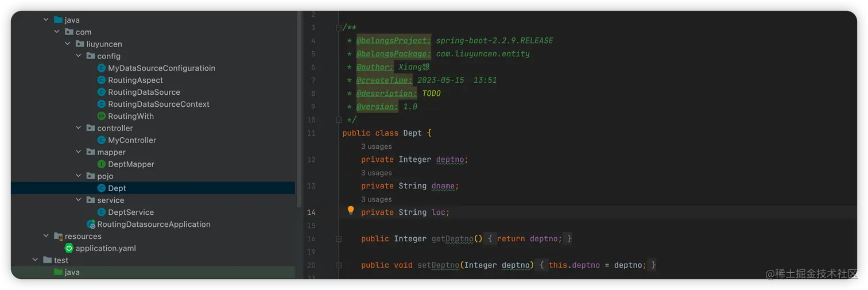
Task: Collapse the com package chevron
Action: [x=57, y=32]
